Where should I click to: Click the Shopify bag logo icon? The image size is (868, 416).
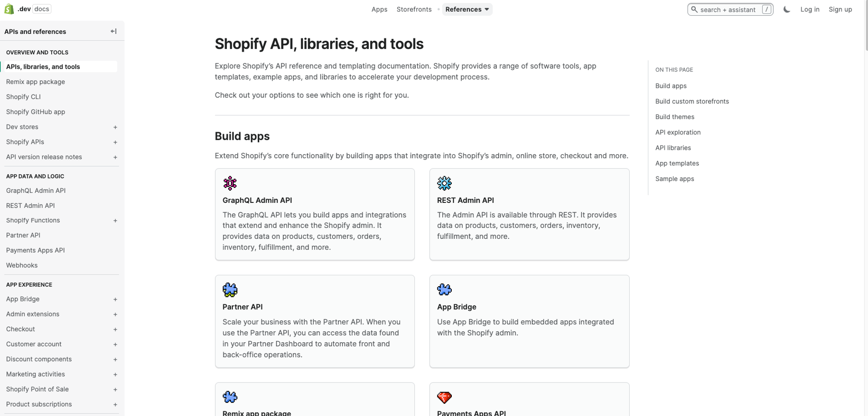pyautogui.click(x=9, y=9)
